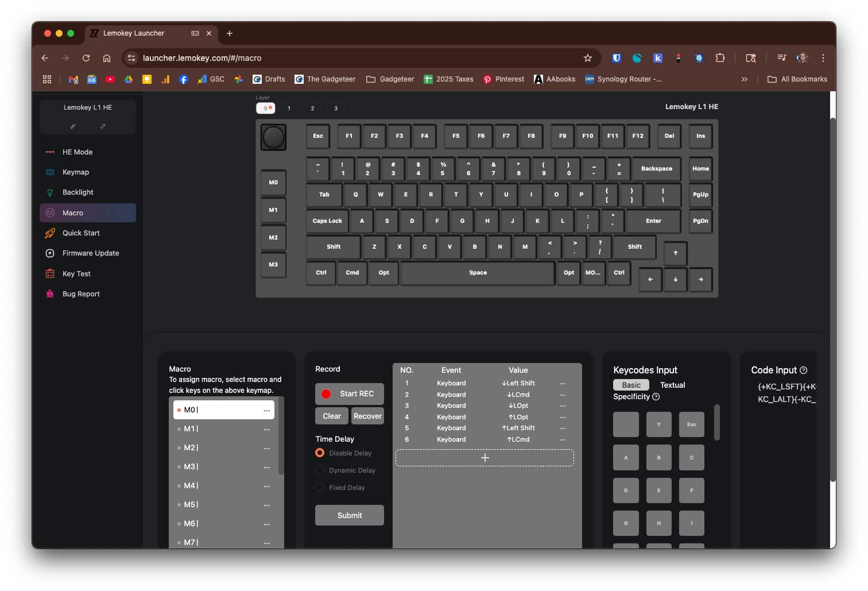
Task: Switch to layer 2 tab
Action: coord(312,109)
